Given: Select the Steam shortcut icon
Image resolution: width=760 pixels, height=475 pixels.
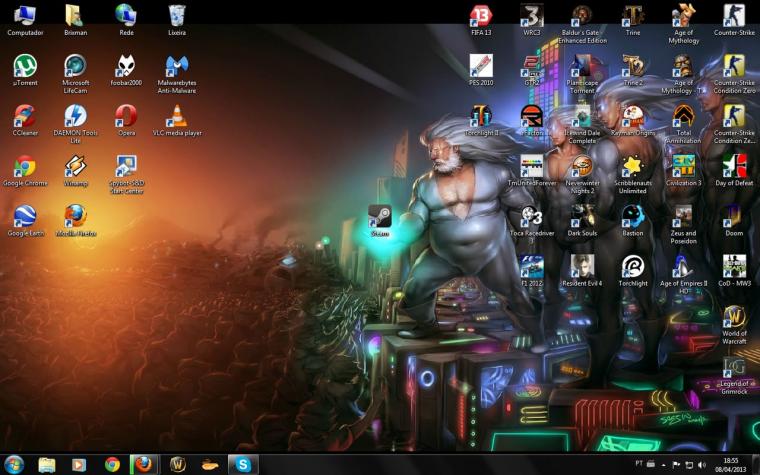Looking at the screenshot, I should pyautogui.click(x=380, y=221).
